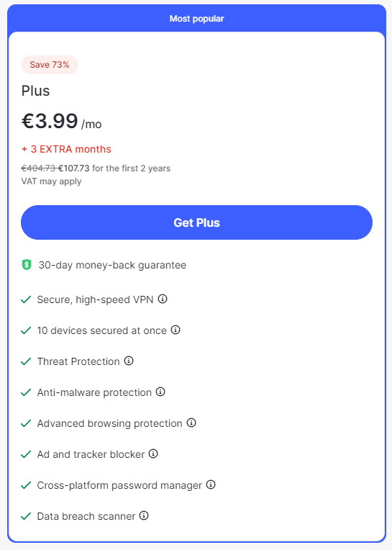Image resolution: width=392 pixels, height=550 pixels.
Task: Click info icon next to Secure, high-speed VPN
Action: click(x=163, y=299)
